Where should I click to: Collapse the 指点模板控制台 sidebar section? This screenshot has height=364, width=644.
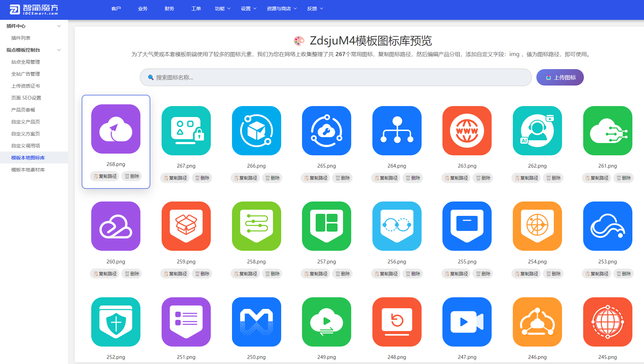[x=34, y=50]
